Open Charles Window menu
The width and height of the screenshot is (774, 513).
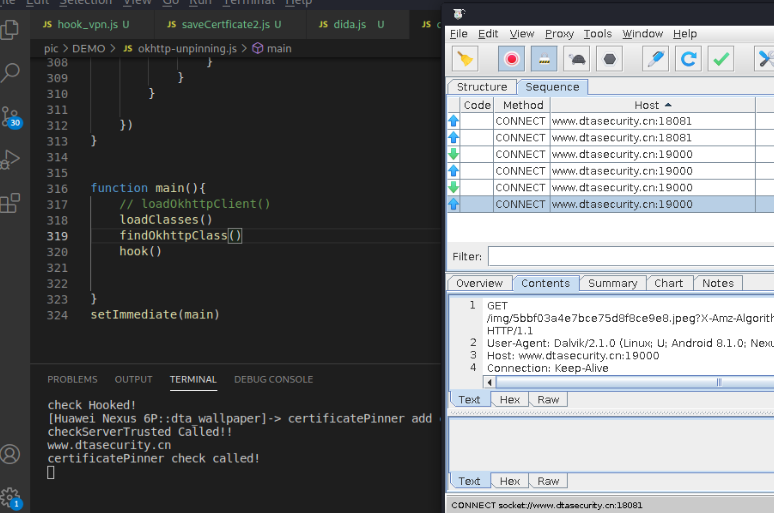[x=642, y=34]
